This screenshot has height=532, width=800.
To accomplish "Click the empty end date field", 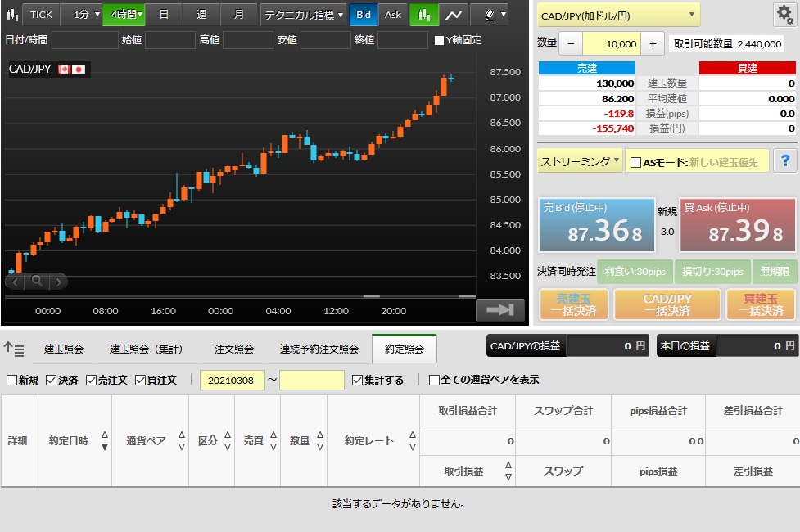I will (x=312, y=380).
